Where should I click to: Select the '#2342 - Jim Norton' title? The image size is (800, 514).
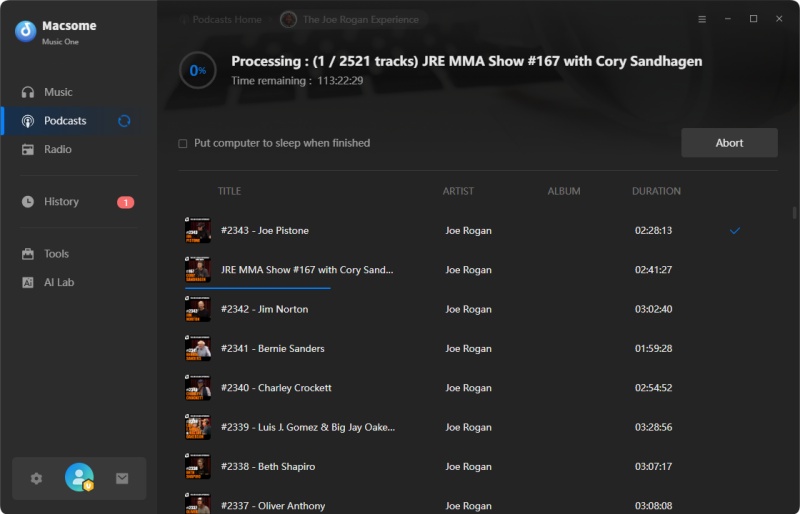coord(264,309)
